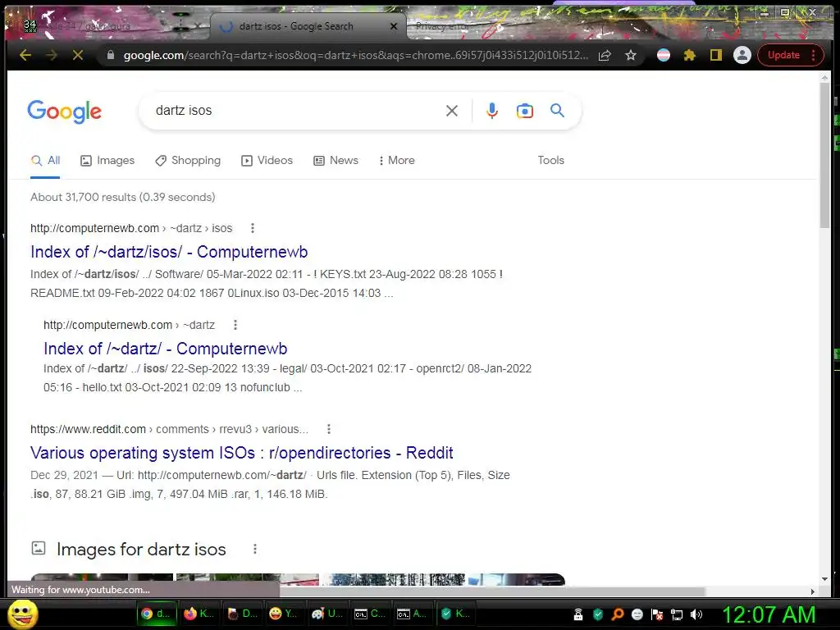Expand the More search categories menu
The image size is (840, 630).
[396, 161]
